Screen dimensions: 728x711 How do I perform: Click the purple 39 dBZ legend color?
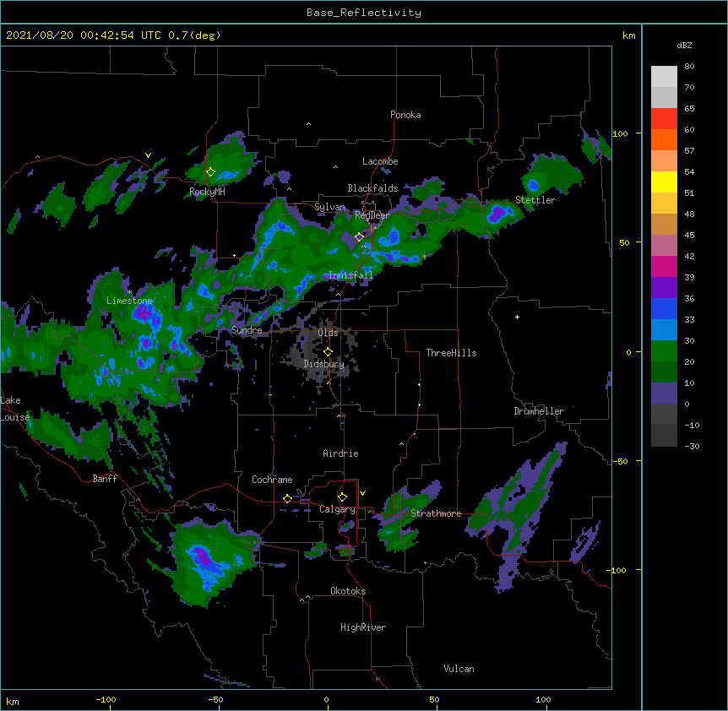click(x=664, y=287)
